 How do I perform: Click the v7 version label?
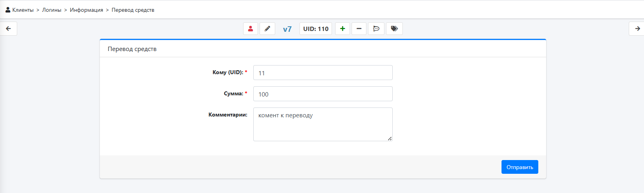[x=287, y=29]
